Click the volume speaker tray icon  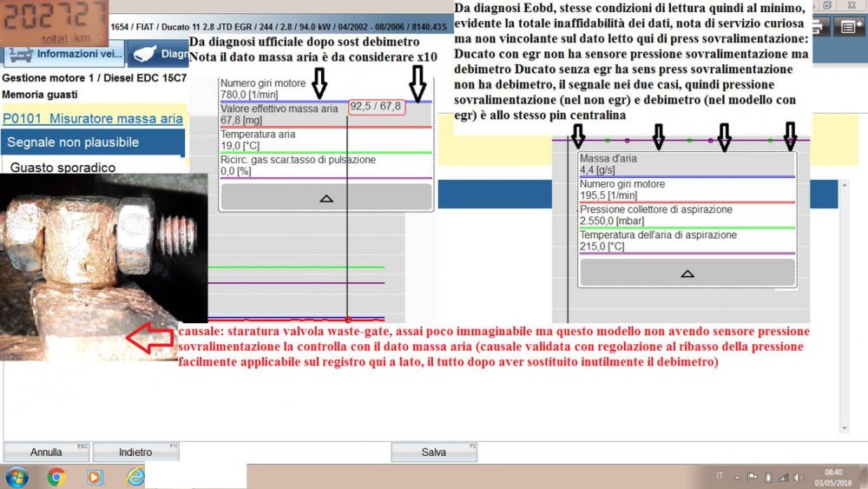(x=799, y=477)
